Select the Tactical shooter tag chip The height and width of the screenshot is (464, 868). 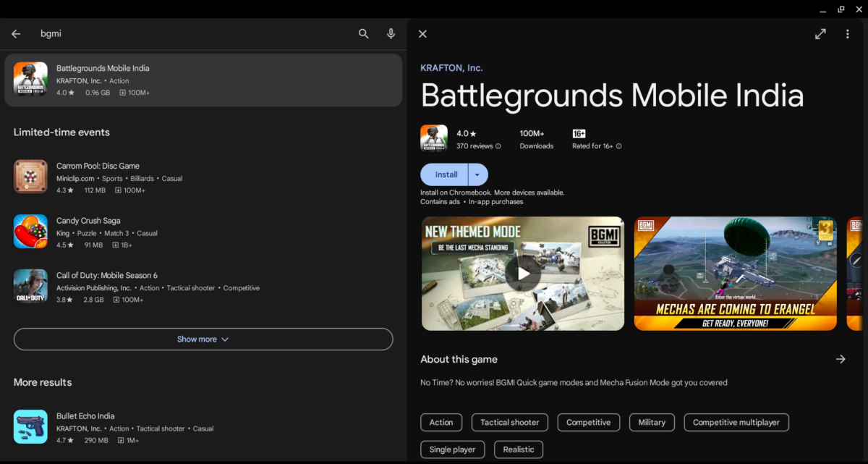pos(510,422)
